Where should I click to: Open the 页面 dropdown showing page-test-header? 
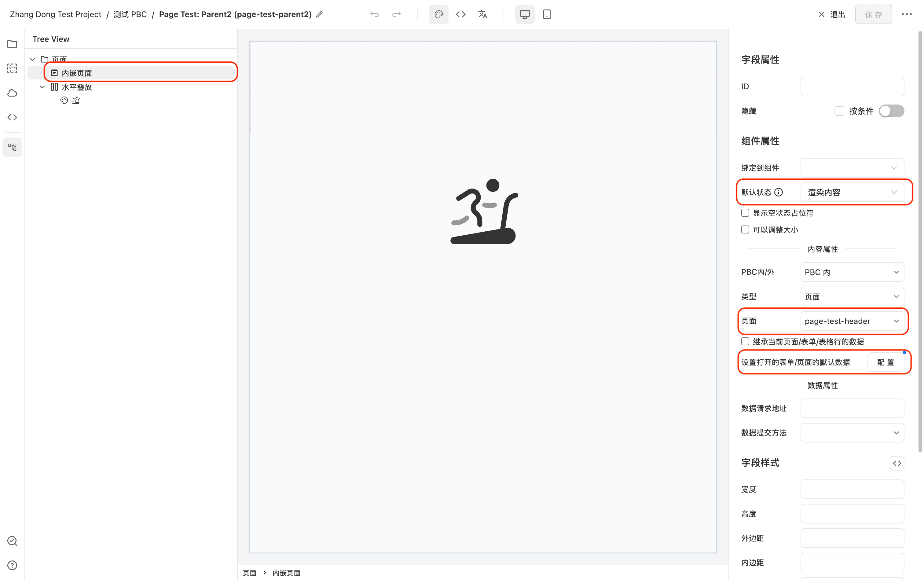coord(852,321)
